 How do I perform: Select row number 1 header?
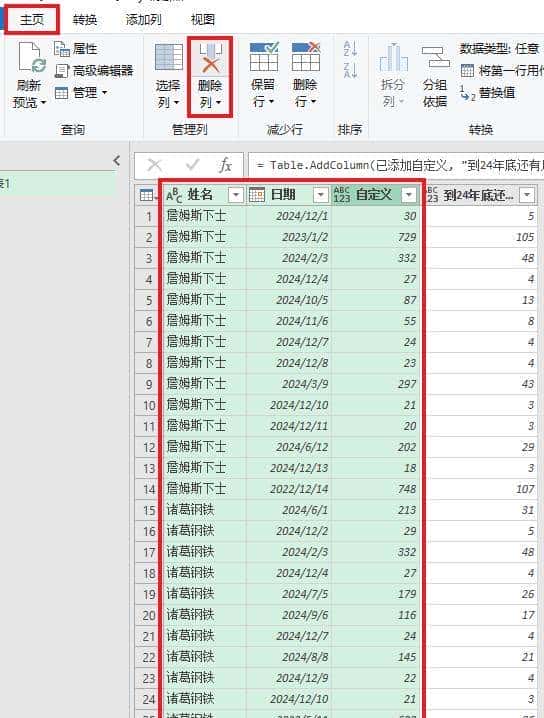149,216
